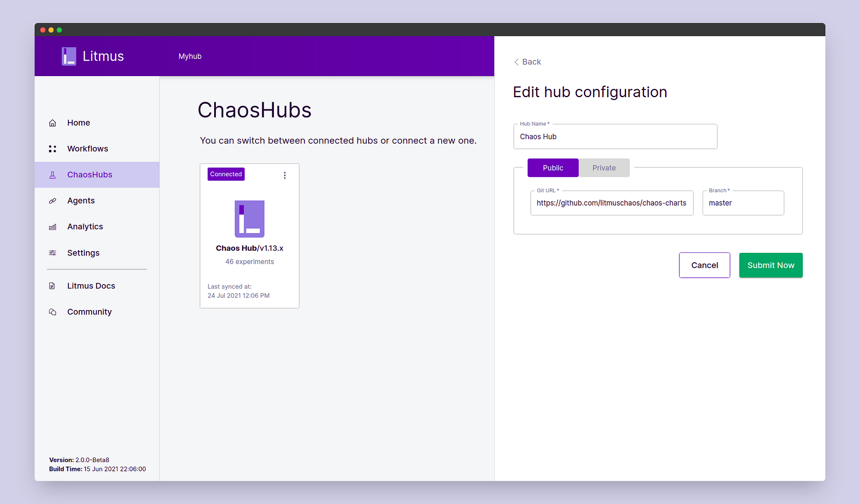
Task: Open the Litmus Docs link
Action: [x=97, y=286]
